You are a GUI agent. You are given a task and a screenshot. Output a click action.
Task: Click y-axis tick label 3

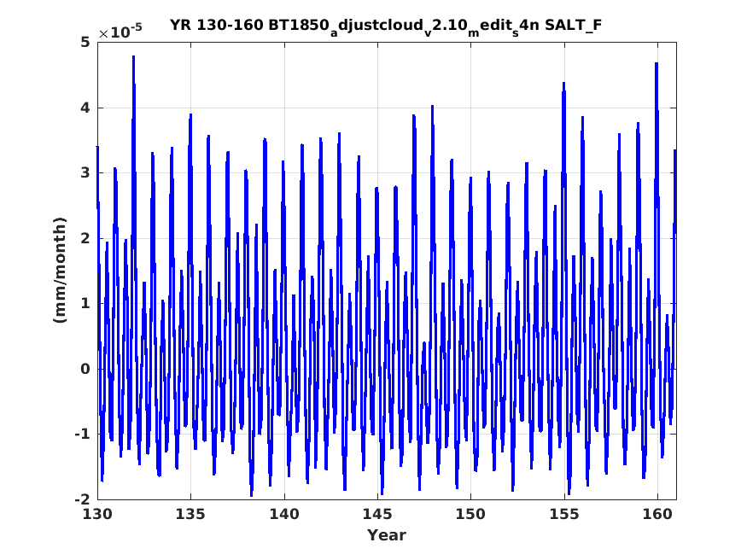point(85,172)
